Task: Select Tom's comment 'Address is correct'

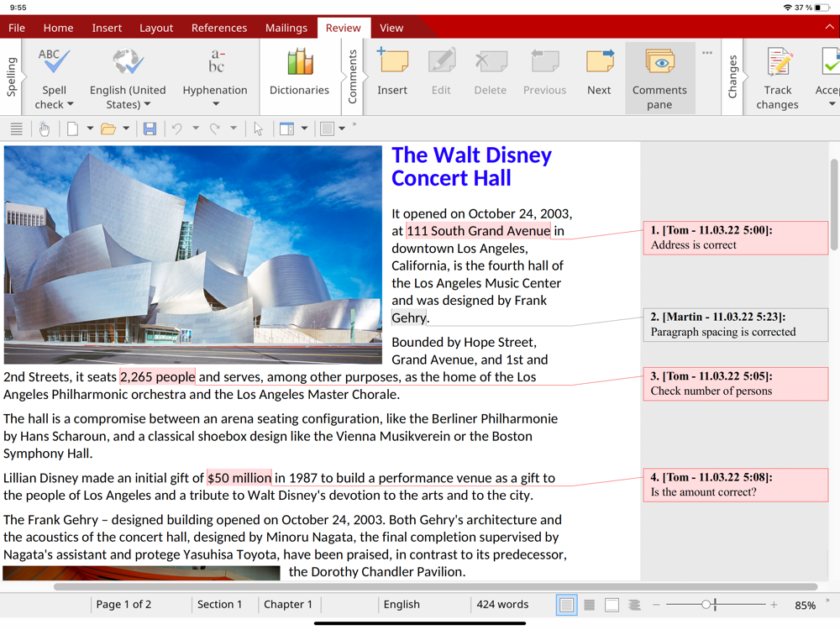Action: pyautogui.click(x=735, y=238)
